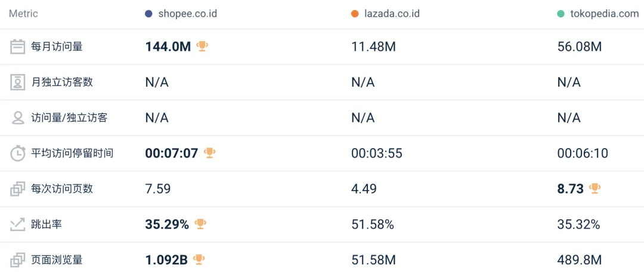644x277 pixels.
Task: Click the bounce arrow icon beside 跳出率
Action: pyautogui.click(x=18, y=224)
